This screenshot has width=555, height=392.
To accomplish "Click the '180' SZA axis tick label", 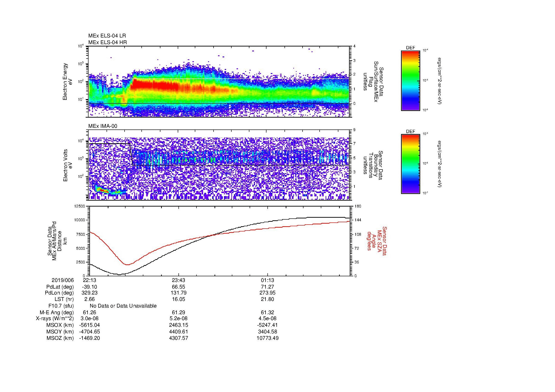I will (x=358, y=206).
